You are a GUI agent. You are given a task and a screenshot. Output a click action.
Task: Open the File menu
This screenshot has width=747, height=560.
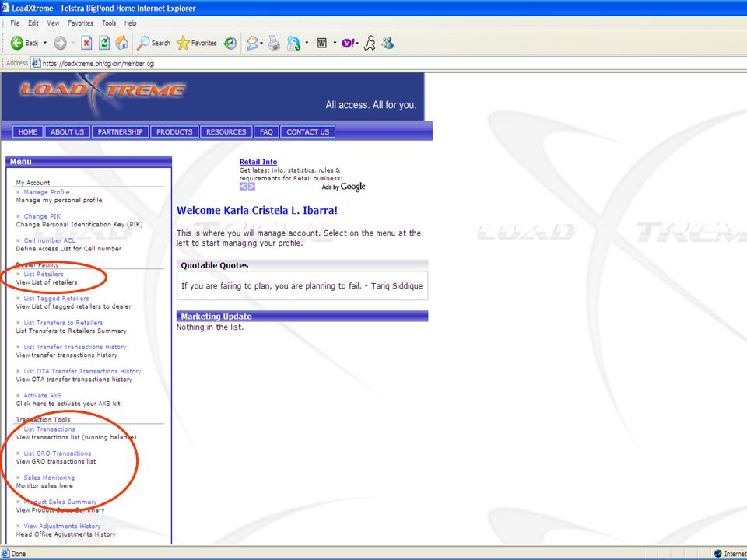16,23
